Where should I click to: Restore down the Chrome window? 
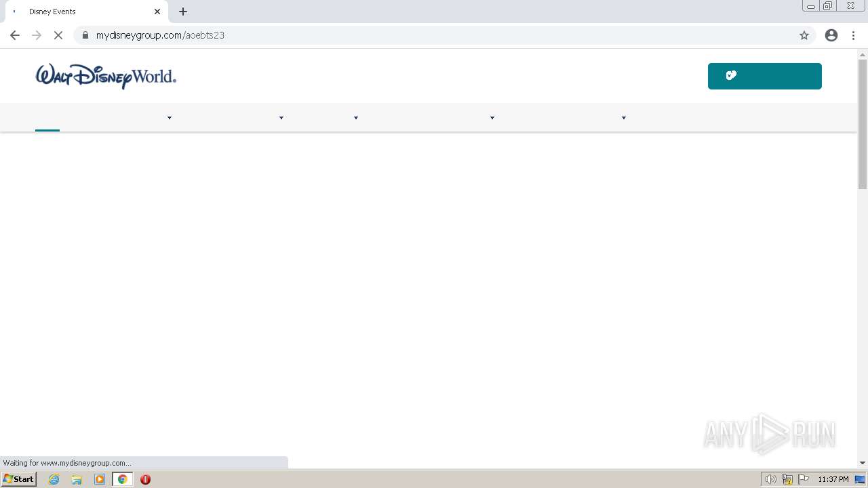pos(828,6)
